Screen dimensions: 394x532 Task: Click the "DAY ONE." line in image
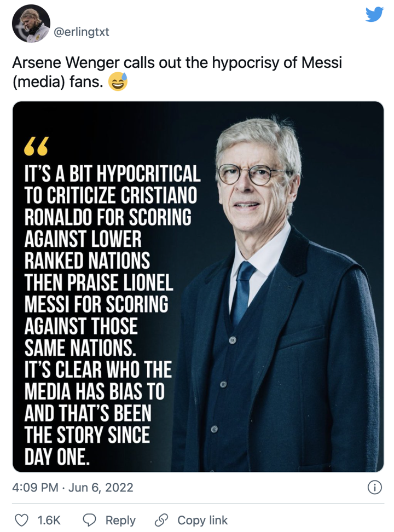[x=56, y=456]
